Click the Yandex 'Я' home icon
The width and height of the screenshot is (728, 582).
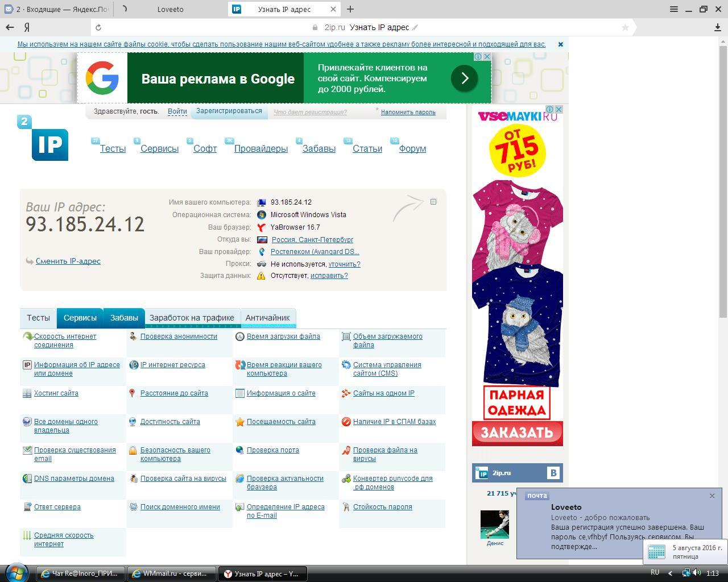click(27, 27)
